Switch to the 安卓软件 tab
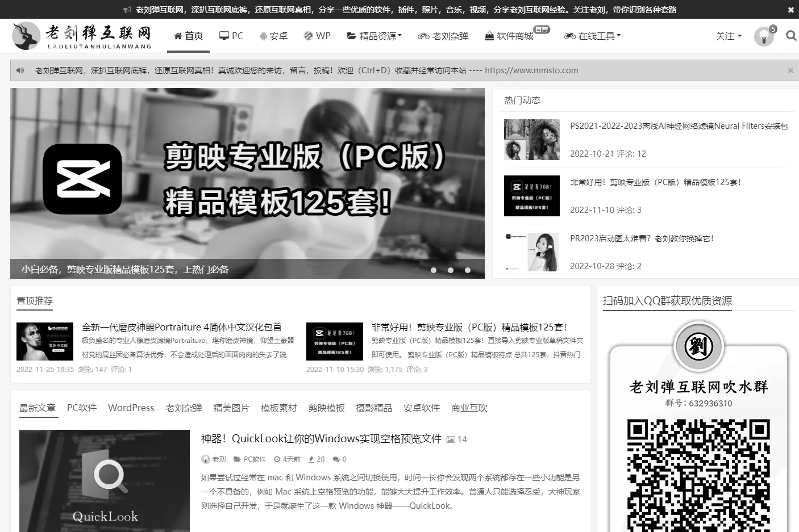799x532 pixels. pyautogui.click(x=422, y=408)
